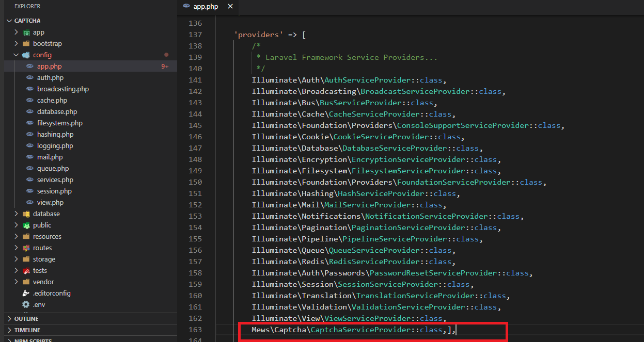Click the config folder icon
644x342 pixels.
pos(26,55)
